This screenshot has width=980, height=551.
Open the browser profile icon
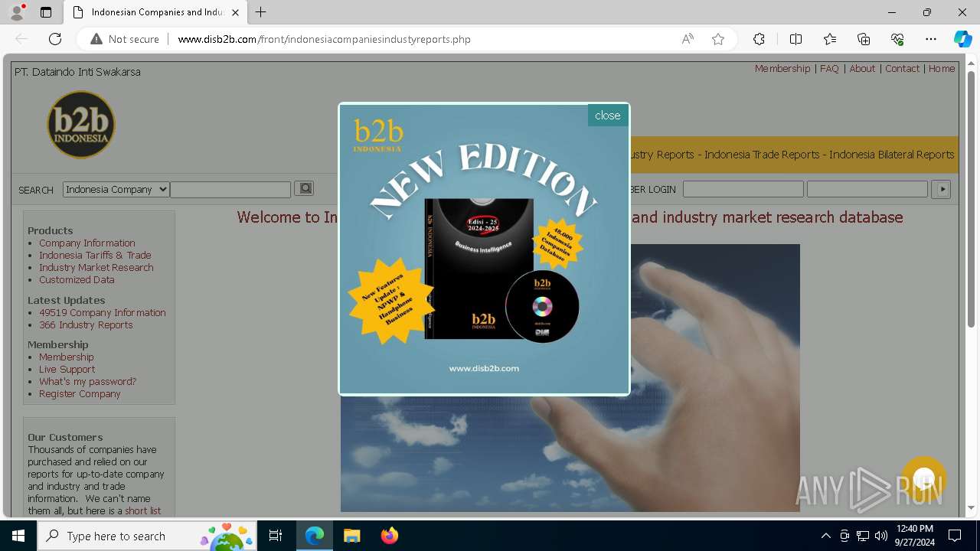coord(17,12)
